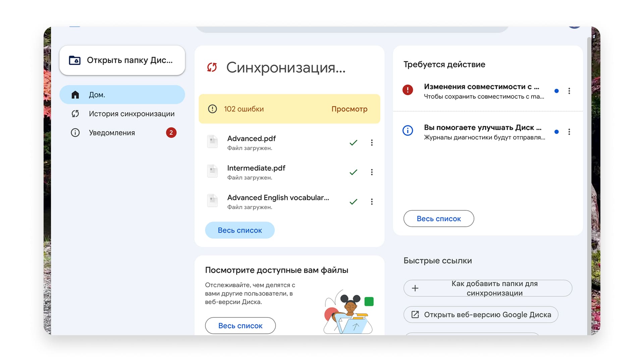644x362 pixels.
Task: Select the Дом home icon in sidebar
Action: click(x=75, y=95)
